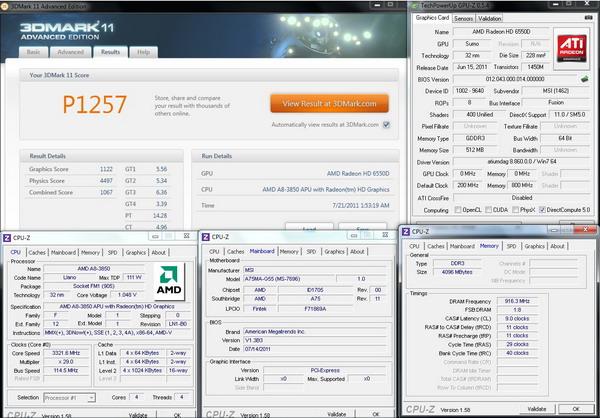Click the Multiplier value x 29.0
The width and height of the screenshot is (600, 418).
pyautogui.click(x=68, y=362)
